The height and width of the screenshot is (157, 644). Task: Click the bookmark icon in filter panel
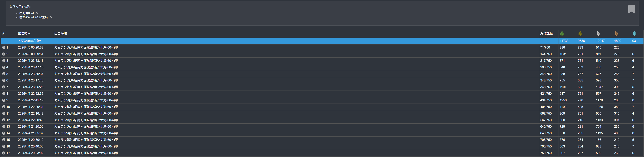tap(631, 9)
